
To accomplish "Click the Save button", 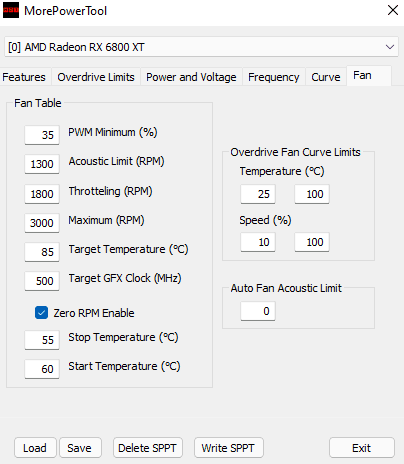I will 80,448.
